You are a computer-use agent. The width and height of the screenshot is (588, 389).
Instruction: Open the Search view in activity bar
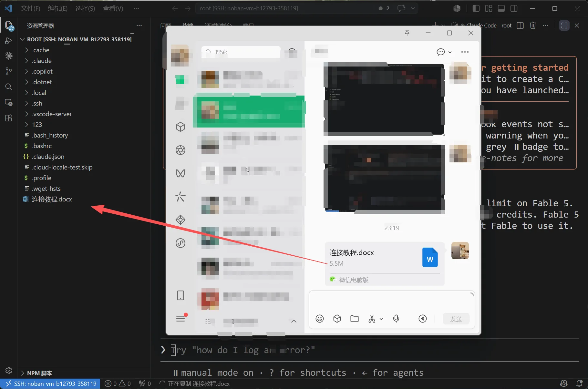point(9,87)
